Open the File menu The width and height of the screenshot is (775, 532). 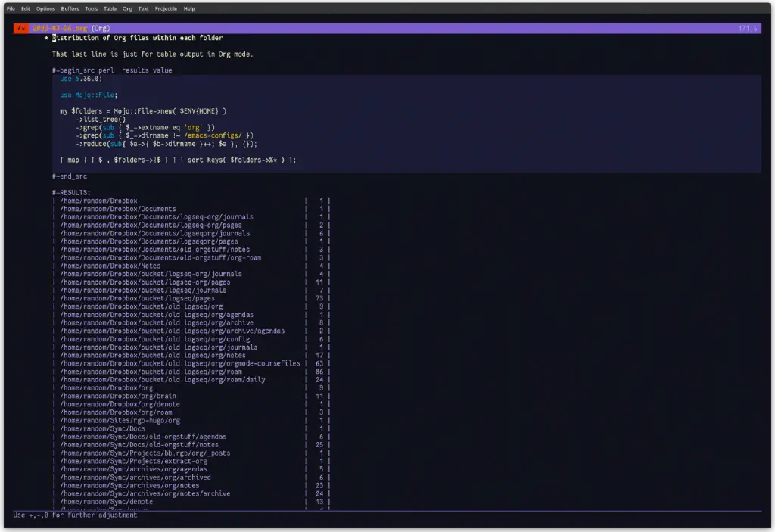pos(11,8)
